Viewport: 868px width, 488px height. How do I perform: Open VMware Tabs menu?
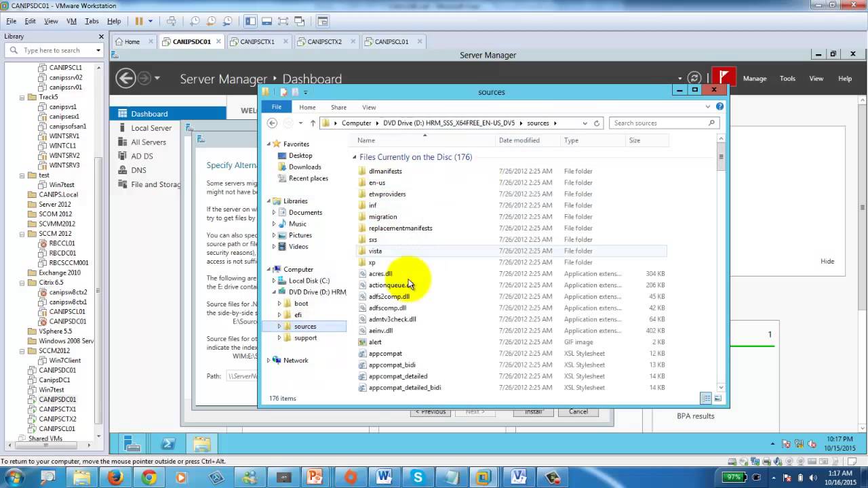(92, 21)
